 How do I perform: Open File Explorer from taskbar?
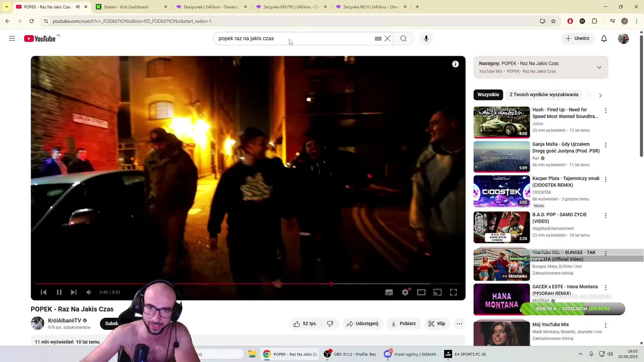pos(252,354)
